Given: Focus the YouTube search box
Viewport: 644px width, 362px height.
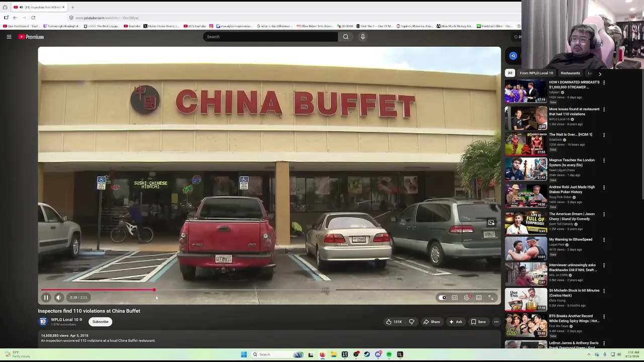Looking at the screenshot, I should [270, 37].
